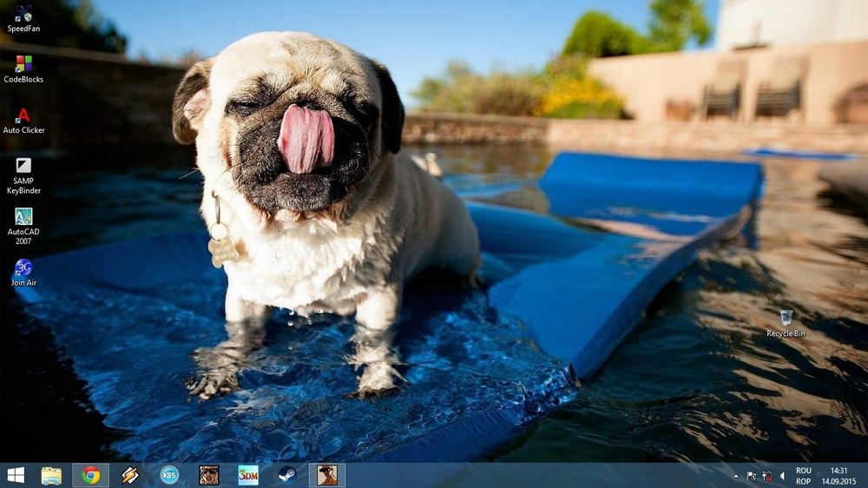The height and width of the screenshot is (488, 868).
Task: Launch Steam from the taskbar
Action: tap(287, 475)
